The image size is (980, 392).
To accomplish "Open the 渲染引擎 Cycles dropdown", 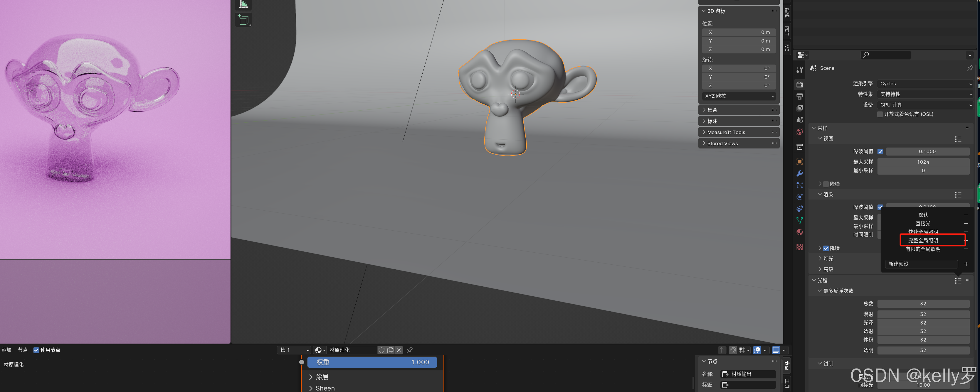I will point(925,84).
